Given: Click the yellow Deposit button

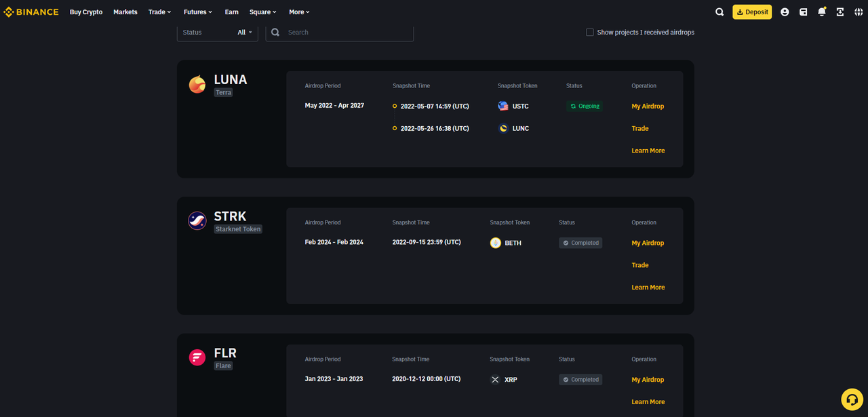Looking at the screenshot, I should point(752,12).
